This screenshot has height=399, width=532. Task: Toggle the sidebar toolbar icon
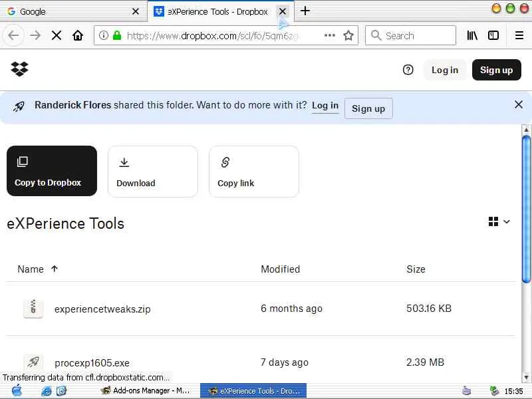point(493,35)
